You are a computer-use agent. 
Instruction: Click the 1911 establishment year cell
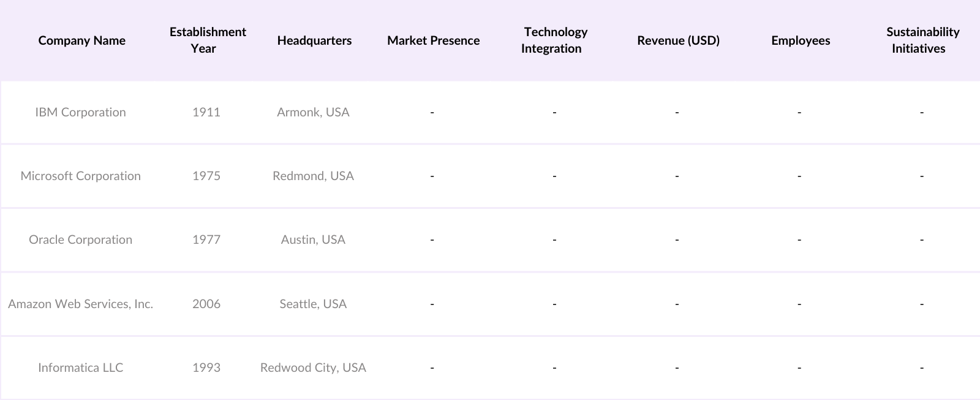pos(206,112)
